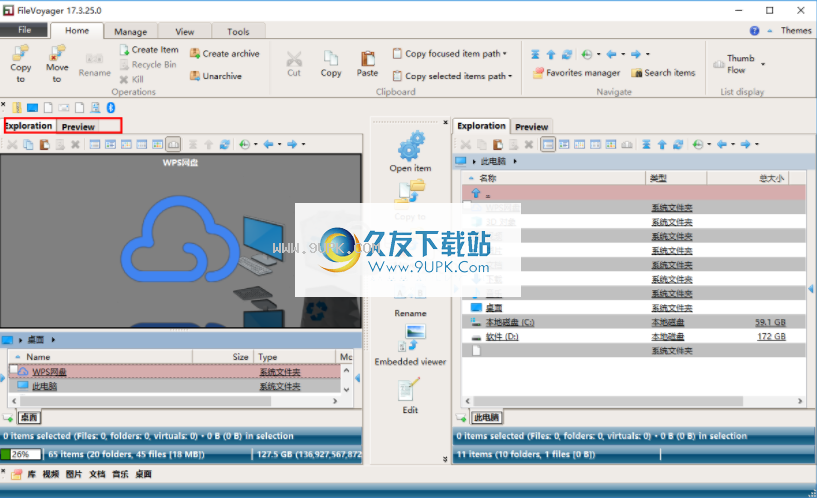Select the 软件 (D:) row
The height and width of the screenshot is (501, 817).
[x=634, y=337]
